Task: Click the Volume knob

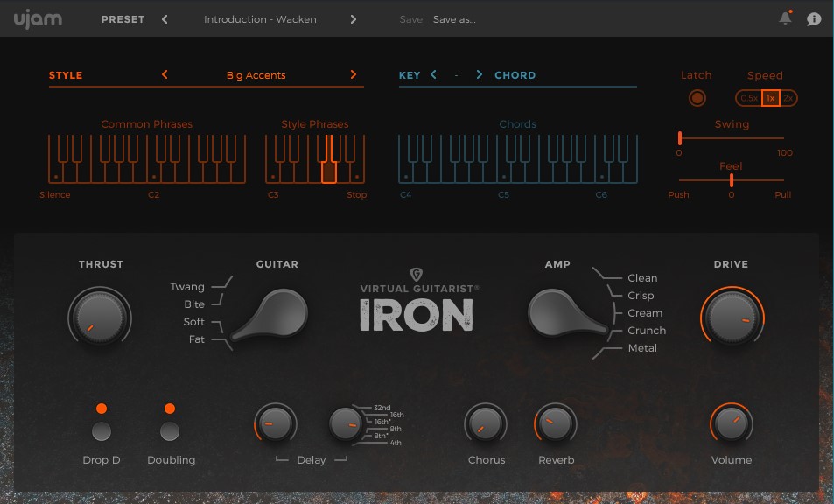Action: click(732, 424)
